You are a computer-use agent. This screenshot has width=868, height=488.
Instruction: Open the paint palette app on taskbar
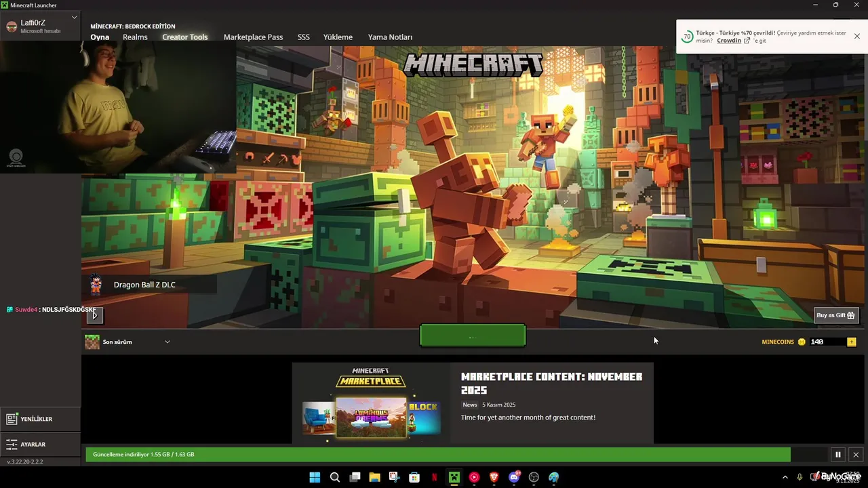click(554, 477)
